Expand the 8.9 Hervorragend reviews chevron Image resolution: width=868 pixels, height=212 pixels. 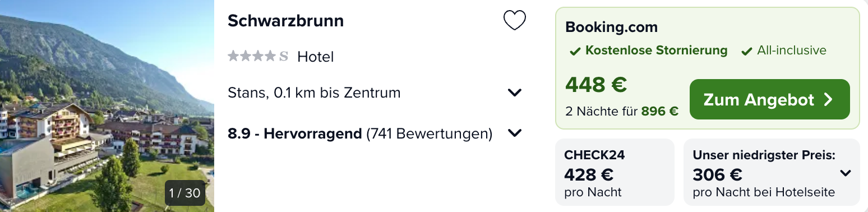pos(514,133)
